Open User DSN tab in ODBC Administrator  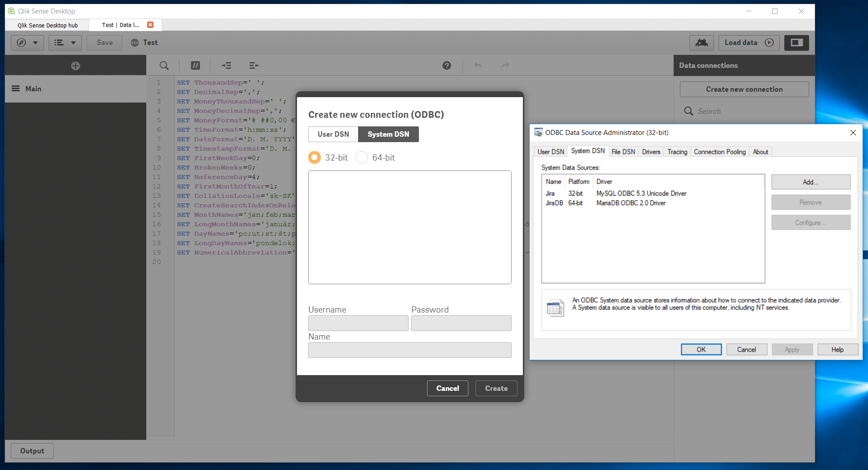tap(551, 152)
